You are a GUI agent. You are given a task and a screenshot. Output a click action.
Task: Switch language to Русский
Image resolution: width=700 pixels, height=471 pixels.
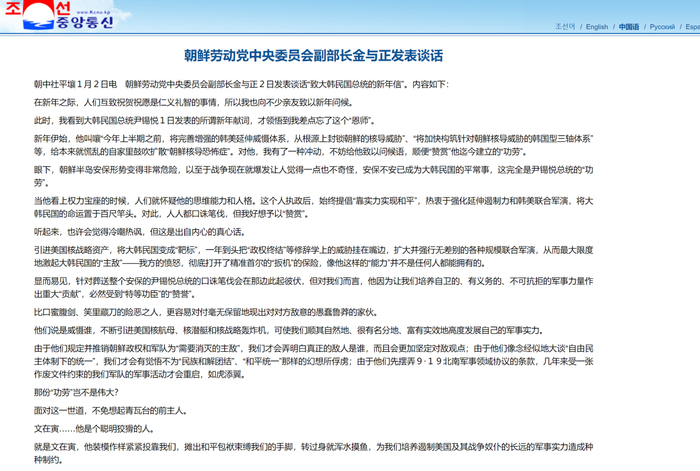662,27
